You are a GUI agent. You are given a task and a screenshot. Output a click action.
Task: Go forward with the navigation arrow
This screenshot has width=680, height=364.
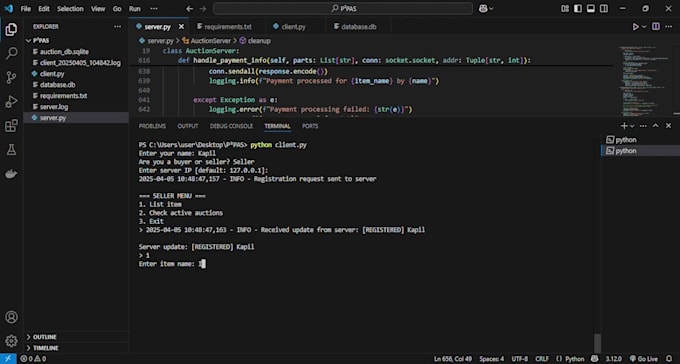pos(203,9)
